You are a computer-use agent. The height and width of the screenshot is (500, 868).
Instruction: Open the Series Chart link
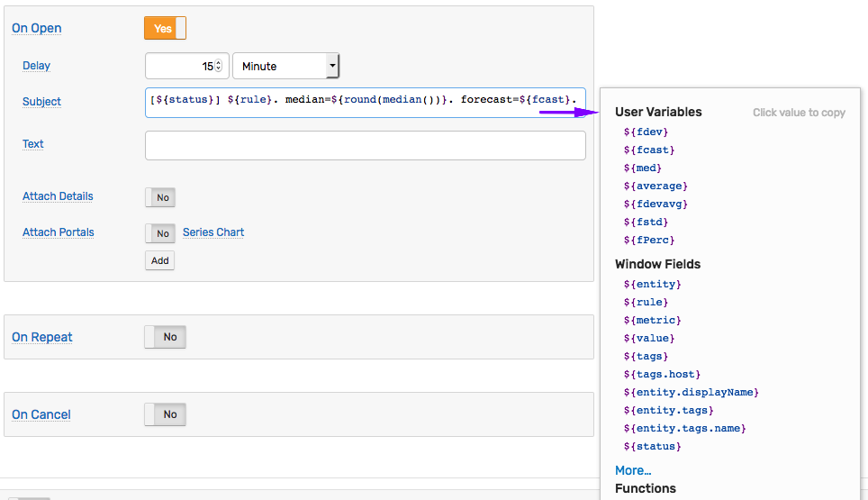[x=213, y=232]
